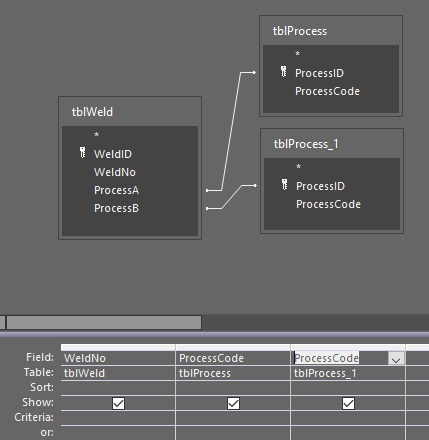This screenshot has width=429, height=440.
Task: Select the join line from ProcessA
Action: click(231, 130)
